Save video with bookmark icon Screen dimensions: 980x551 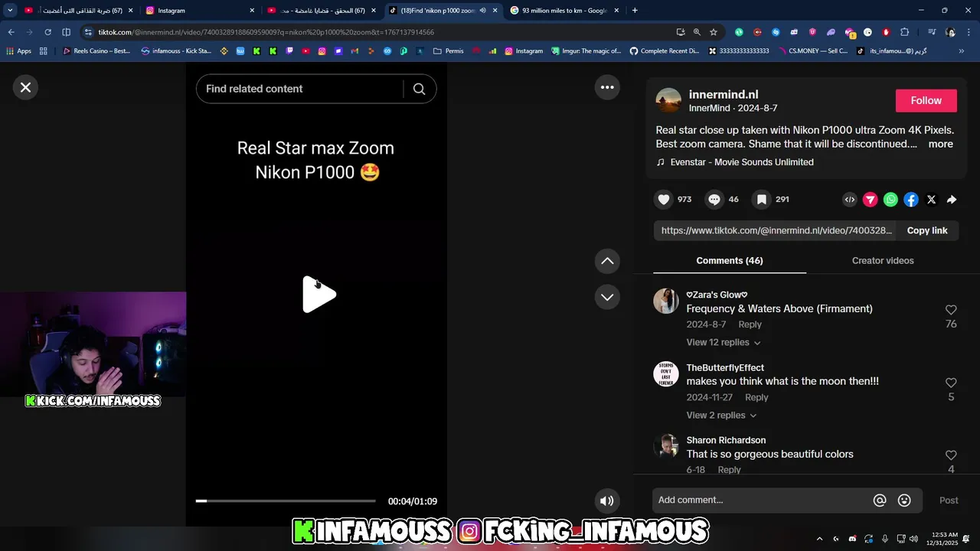[x=762, y=200]
